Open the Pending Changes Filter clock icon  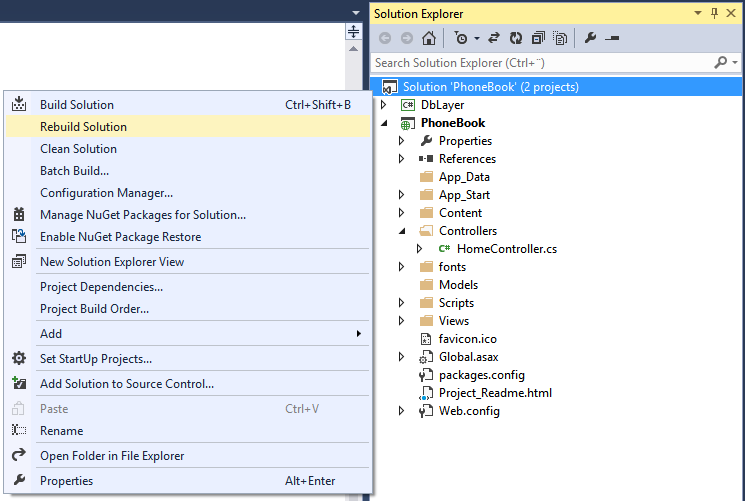(x=461, y=38)
